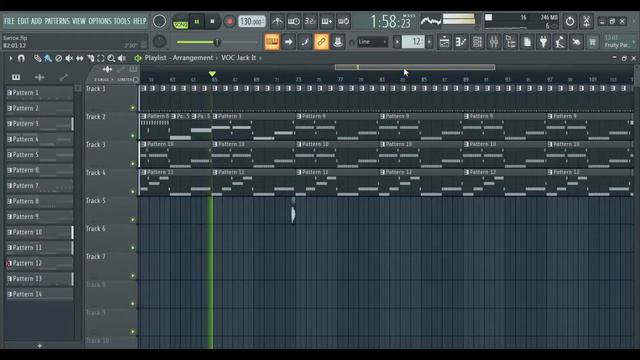The image size is (640, 360).
Task: Open the playlist options menu arrow
Action: point(11,58)
